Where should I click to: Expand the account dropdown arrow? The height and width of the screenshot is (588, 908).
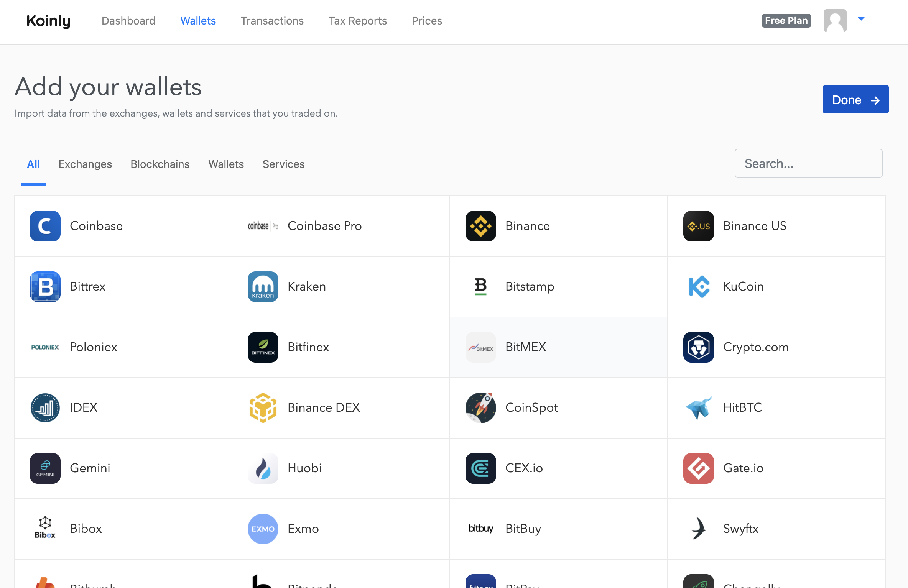pos(861,19)
